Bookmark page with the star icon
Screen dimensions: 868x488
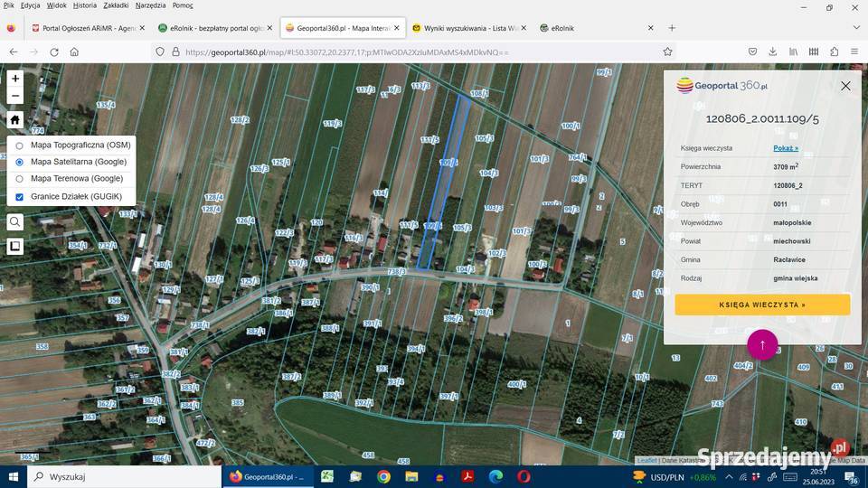[x=668, y=52]
